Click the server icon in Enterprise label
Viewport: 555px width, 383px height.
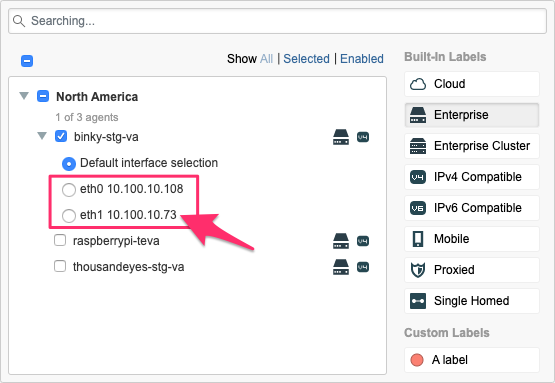coord(418,115)
